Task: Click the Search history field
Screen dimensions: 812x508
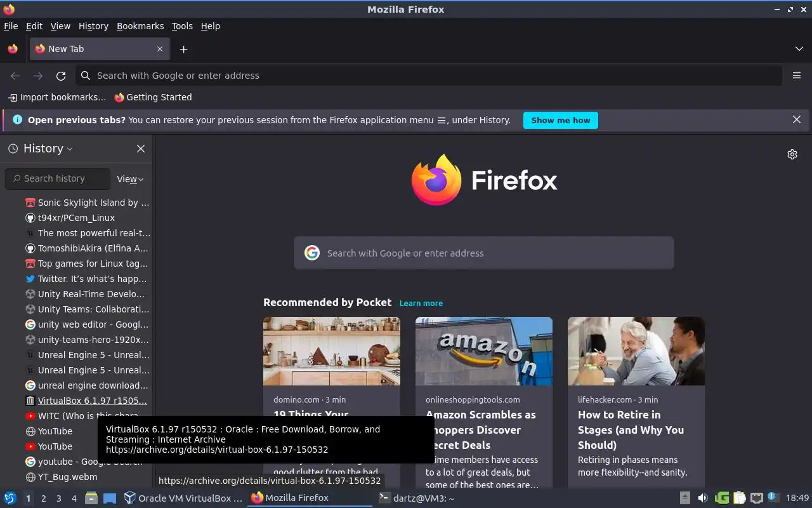Action: point(58,178)
